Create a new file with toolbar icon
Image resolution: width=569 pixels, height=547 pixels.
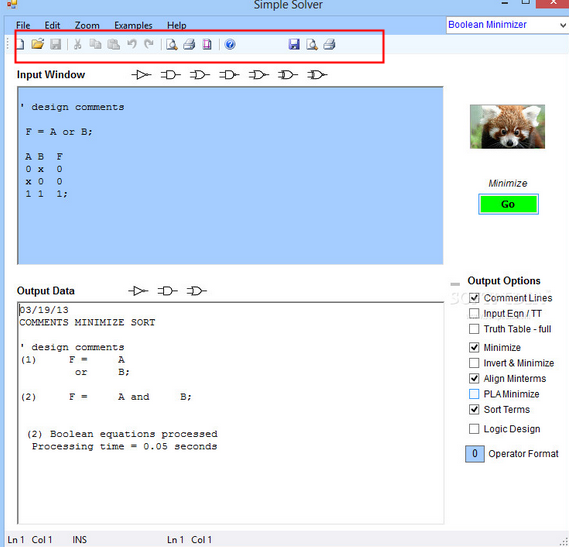coord(20,44)
